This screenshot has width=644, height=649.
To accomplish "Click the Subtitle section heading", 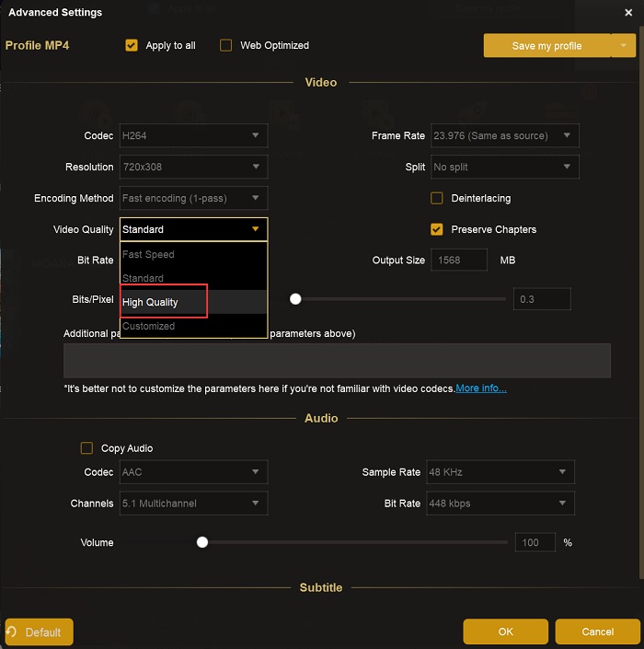I will click(x=321, y=587).
